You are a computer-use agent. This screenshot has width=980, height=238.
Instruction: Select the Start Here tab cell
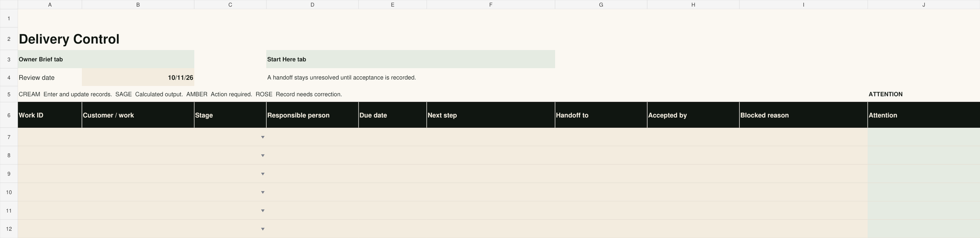click(410, 59)
